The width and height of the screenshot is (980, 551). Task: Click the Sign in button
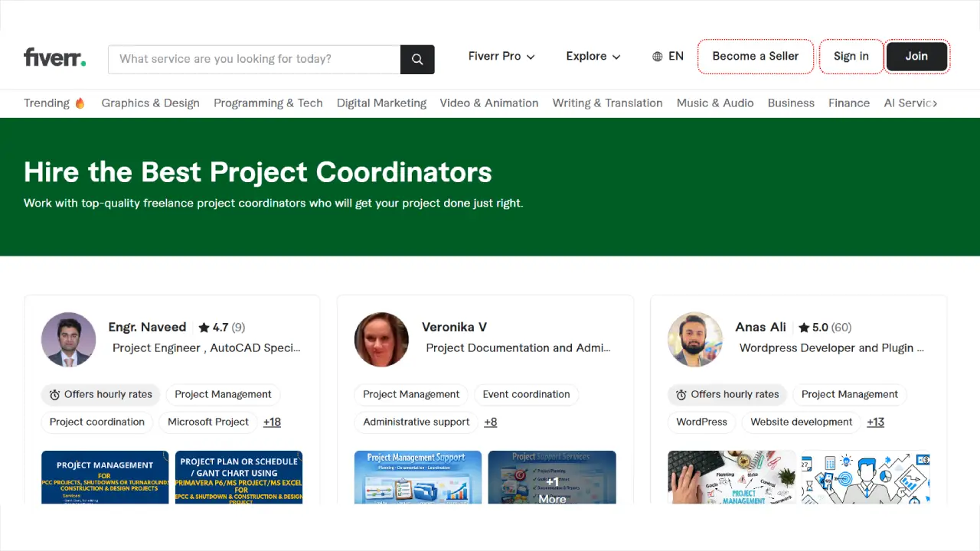coord(851,57)
